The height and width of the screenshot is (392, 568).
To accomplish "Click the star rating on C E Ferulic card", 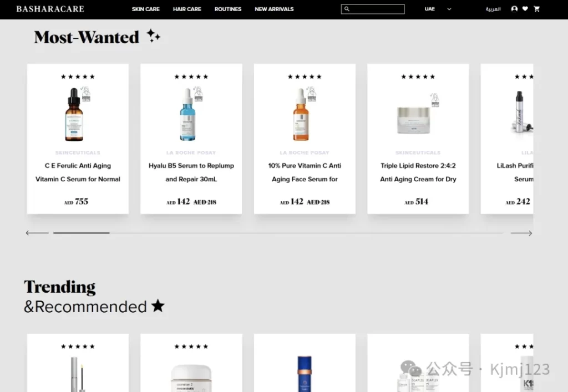I will (x=78, y=77).
